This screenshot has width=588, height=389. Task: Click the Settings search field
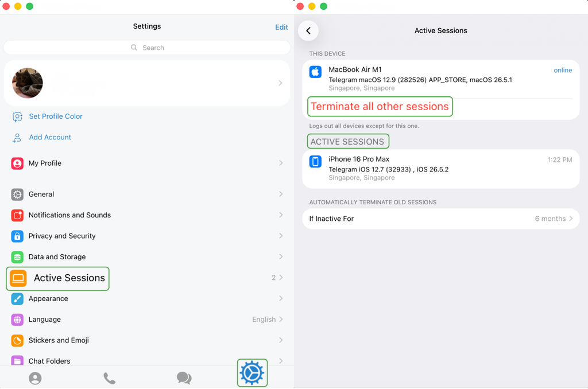pos(147,48)
